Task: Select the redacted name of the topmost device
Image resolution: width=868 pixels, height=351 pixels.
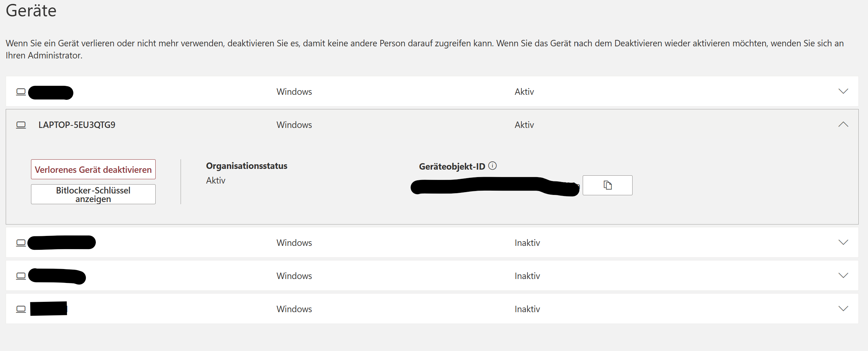Action: [51, 93]
